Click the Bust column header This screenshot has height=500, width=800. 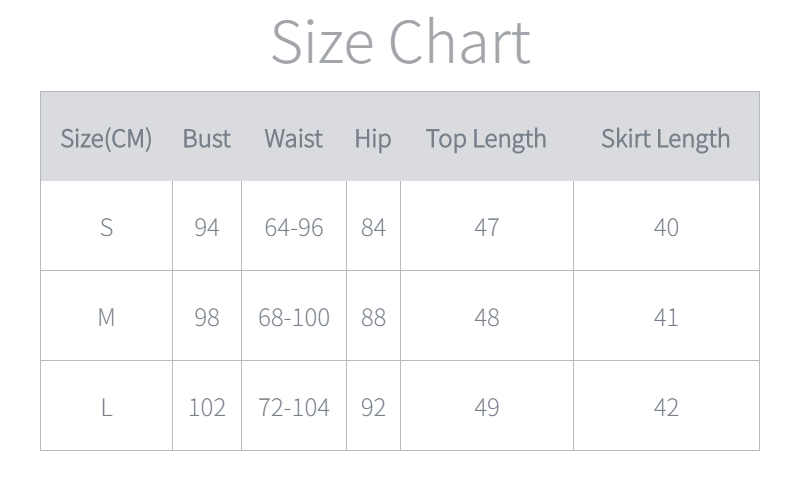pyautogui.click(x=206, y=138)
